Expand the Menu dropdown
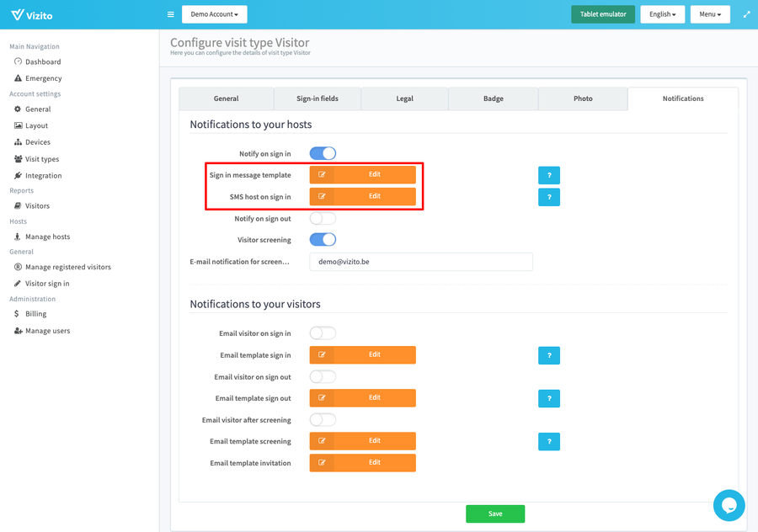 (x=710, y=14)
